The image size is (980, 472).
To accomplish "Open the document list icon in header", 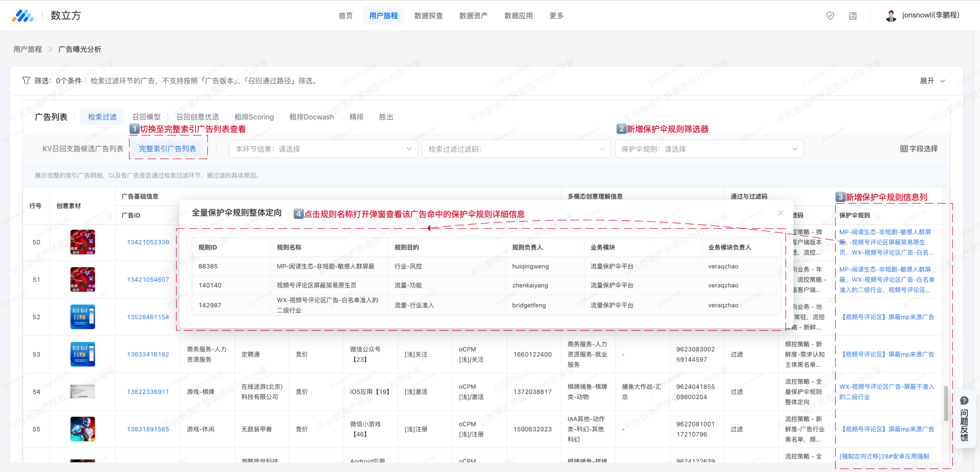I will click(852, 16).
